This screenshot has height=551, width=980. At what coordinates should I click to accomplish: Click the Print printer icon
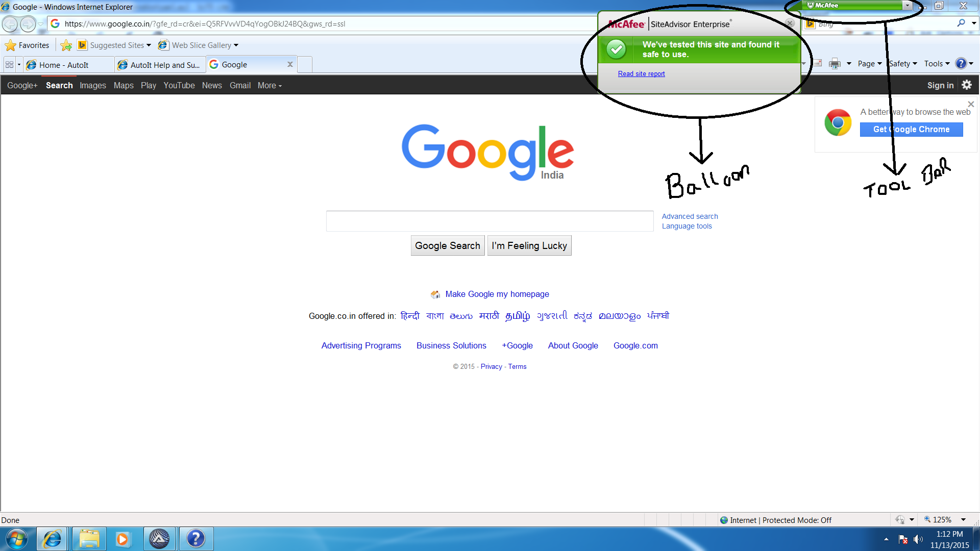835,64
